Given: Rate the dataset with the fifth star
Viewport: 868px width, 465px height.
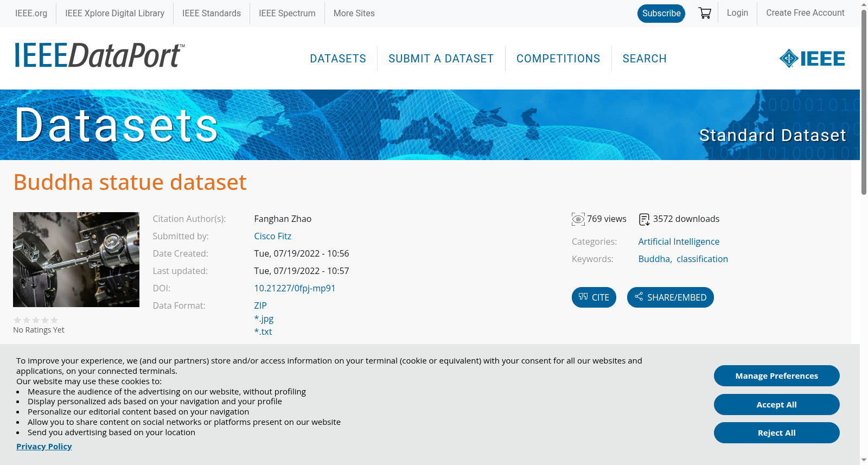Looking at the screenshot, I should tap(54, 320).
